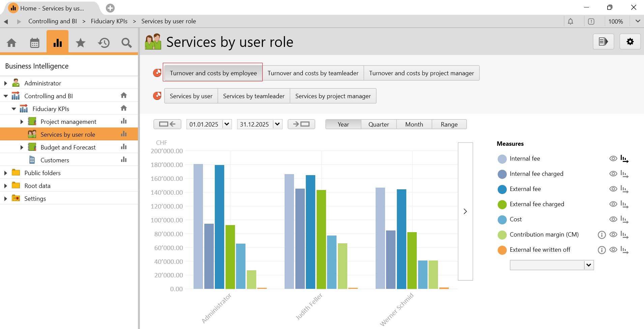Toggle visibility of Internal fee measure

pos(613,159)
